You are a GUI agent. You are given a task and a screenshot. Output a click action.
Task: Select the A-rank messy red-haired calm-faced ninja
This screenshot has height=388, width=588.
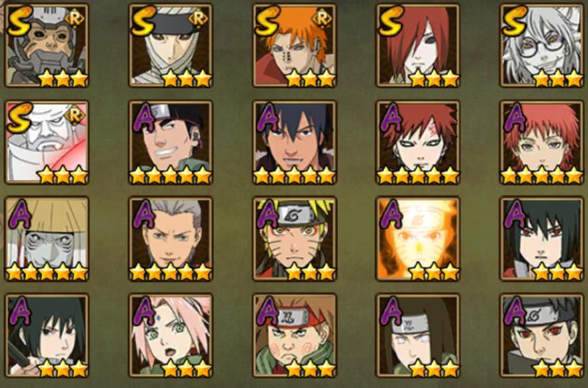pyautogui.click(x=542, y=143)
